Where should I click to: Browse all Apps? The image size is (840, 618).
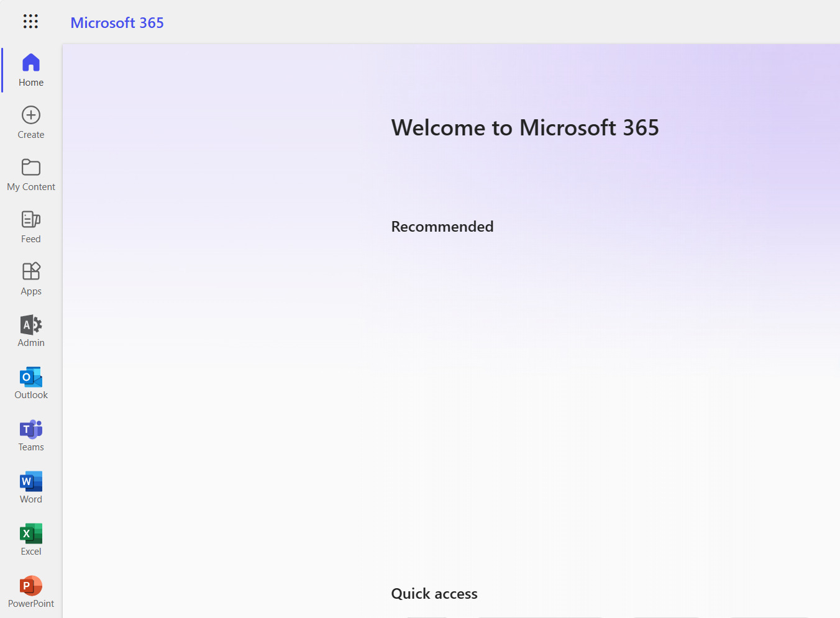pyautogui.click(x=31, y=279)
